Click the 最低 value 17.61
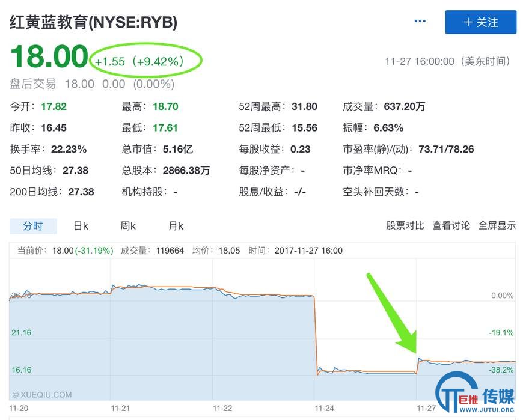The width and height of the screenshot is (523, 420). coord(165,128)
